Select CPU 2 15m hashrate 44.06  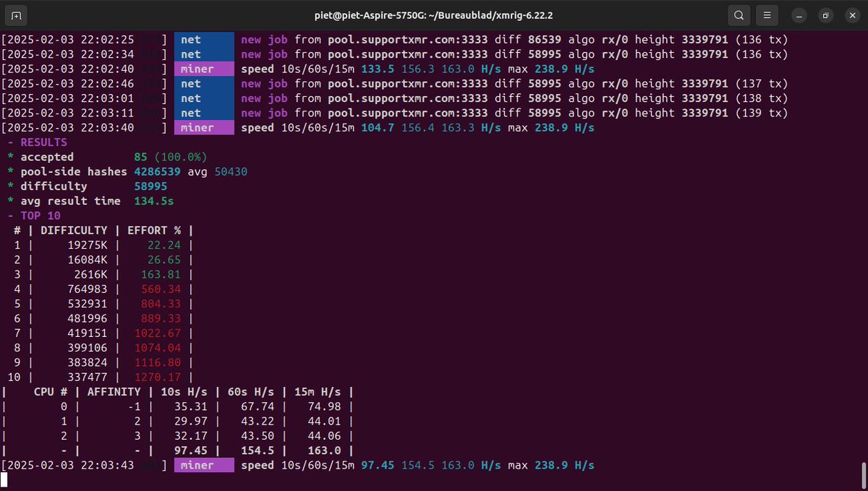tap(325, 435)
